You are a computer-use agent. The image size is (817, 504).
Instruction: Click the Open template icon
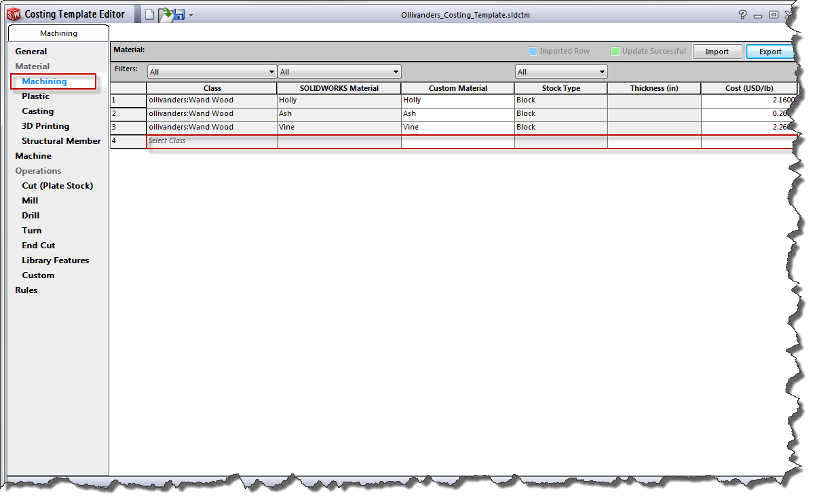tap(165, 14)
